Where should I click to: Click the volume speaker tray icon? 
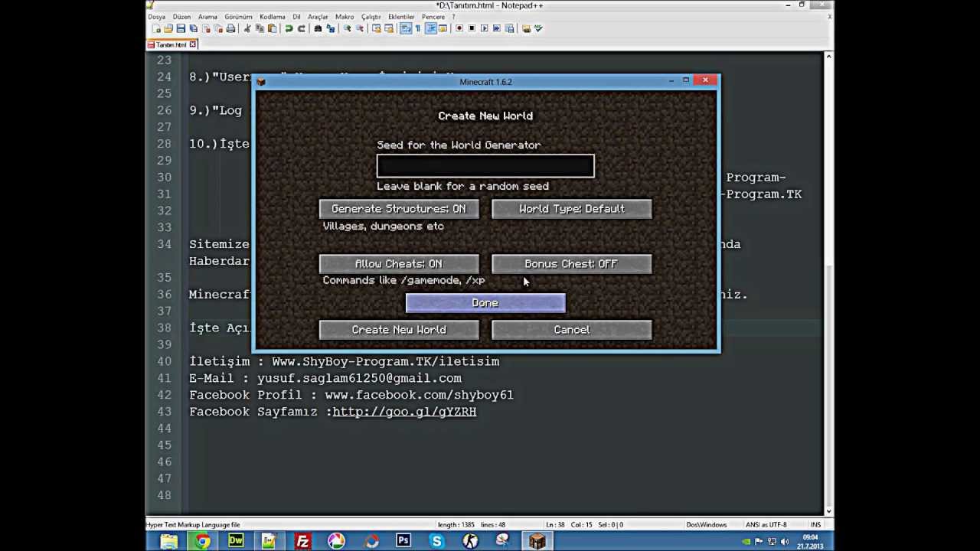pyautogui.click(x=786, y=542)
